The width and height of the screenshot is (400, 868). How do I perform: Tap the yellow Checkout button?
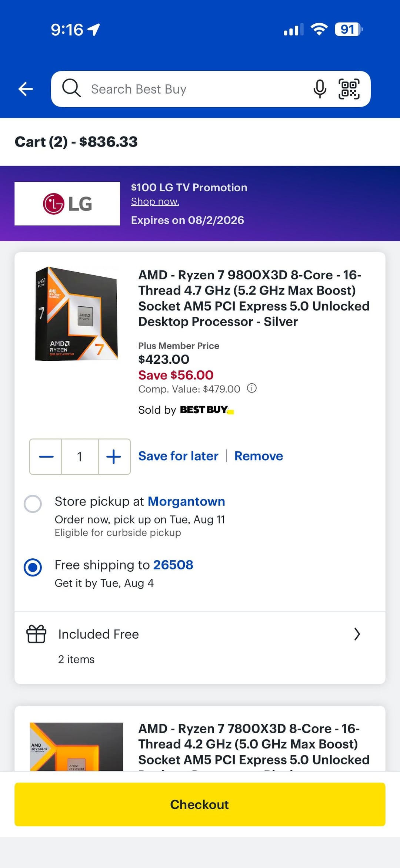click(200, 804)
